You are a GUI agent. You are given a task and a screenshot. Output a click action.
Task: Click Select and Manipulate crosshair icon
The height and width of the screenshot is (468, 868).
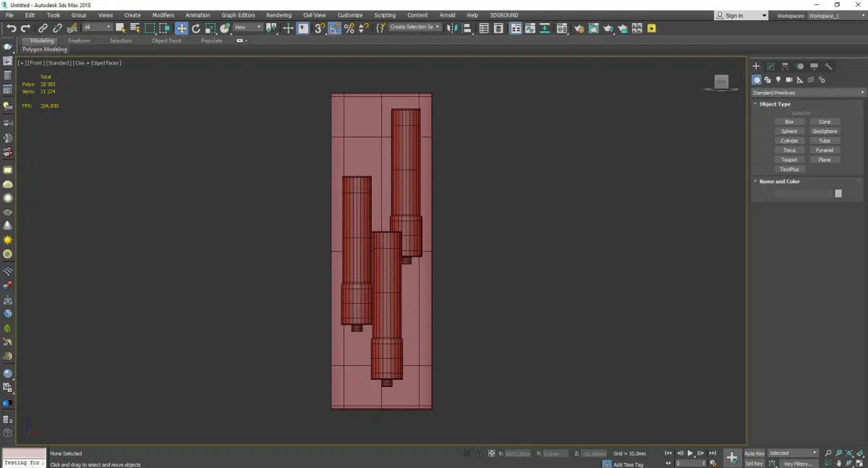pyautogui.click(x=288, y=28)
